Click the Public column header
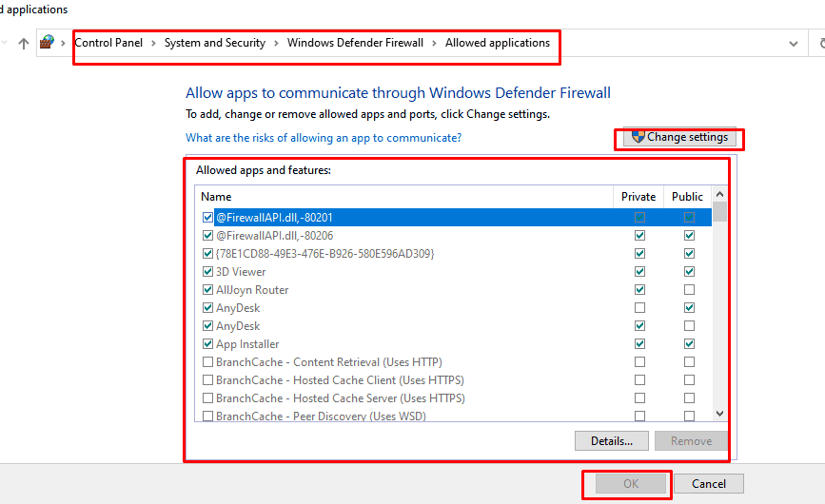This screenshot has height=504, width=825. coord(687,197)
